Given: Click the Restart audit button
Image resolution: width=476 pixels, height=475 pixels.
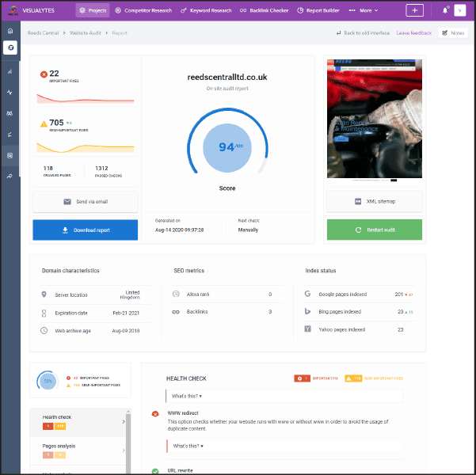Looking at the screenshot, I should pos(375,230).
